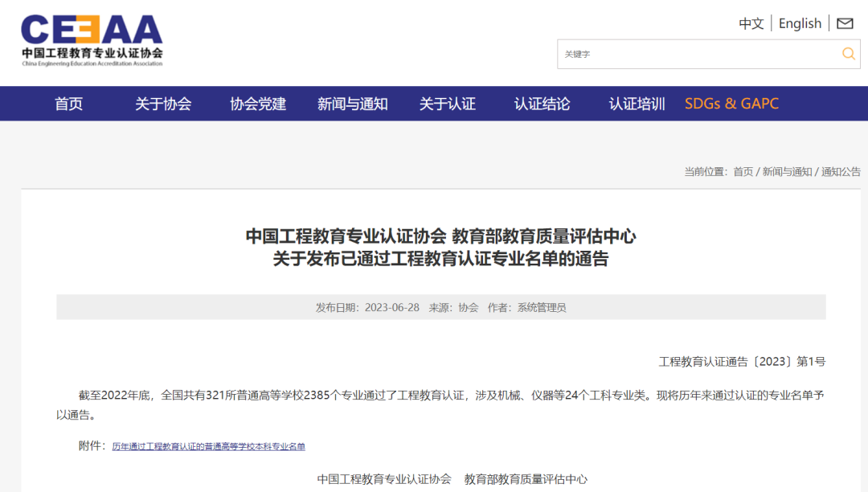
Task: Click the author text 系统管理员
Action: pos(542,308)
